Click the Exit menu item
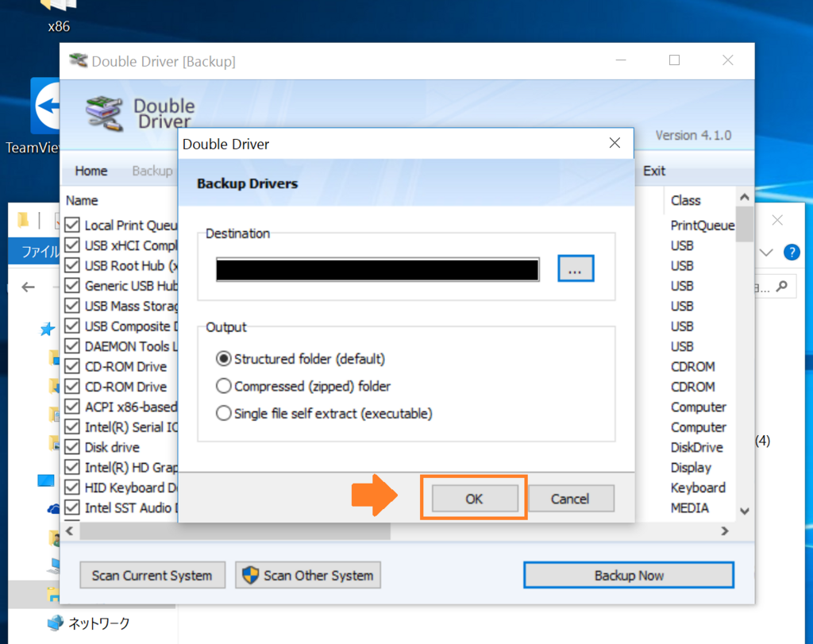Screen dimensions: 813x644 click(x=654, y=171)
